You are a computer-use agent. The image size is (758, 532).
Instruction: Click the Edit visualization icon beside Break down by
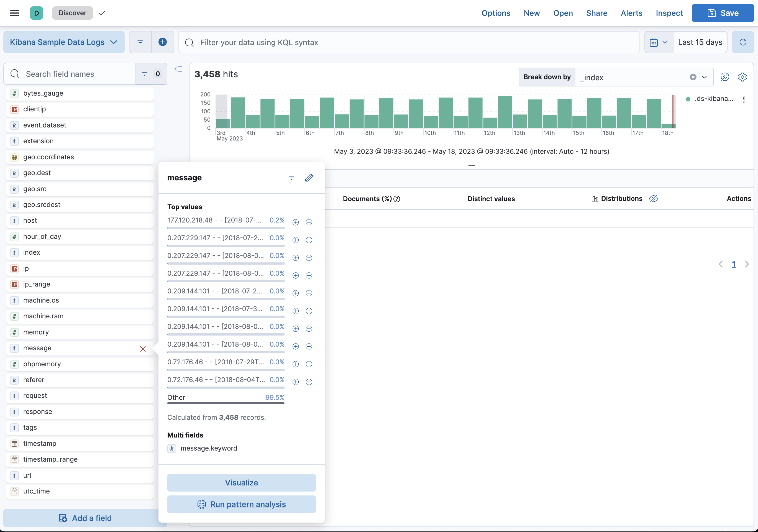725,77
